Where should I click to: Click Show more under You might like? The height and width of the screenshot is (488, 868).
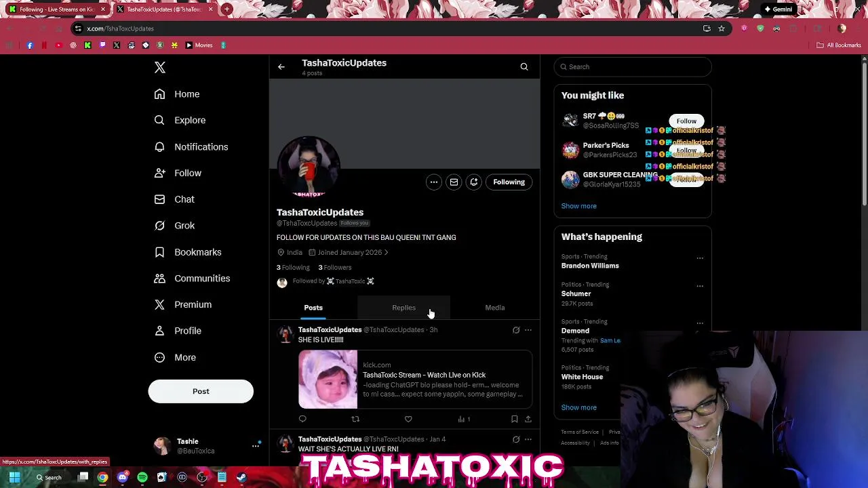pyautogui.click(x=578, y=206)
